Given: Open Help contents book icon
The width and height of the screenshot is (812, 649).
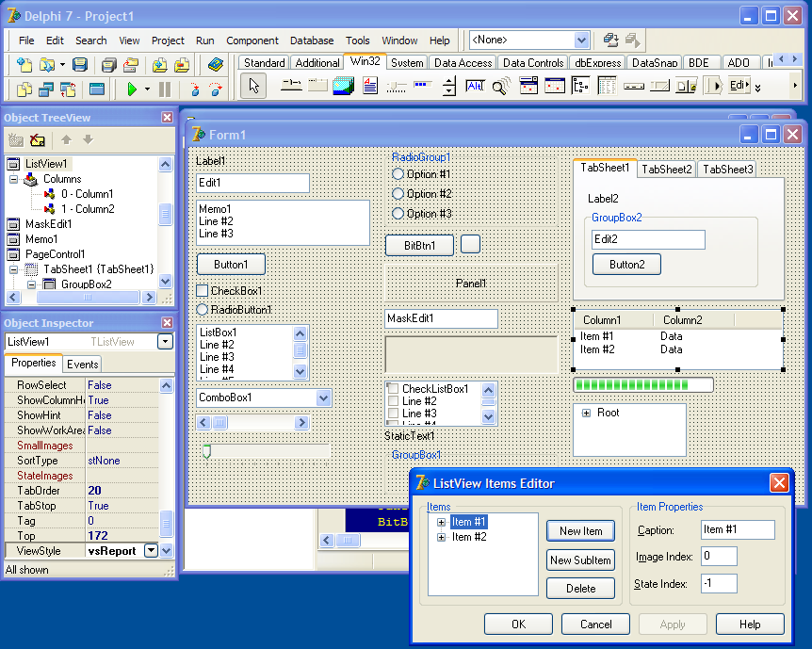Looking at the screenshot, I should 216,65.
